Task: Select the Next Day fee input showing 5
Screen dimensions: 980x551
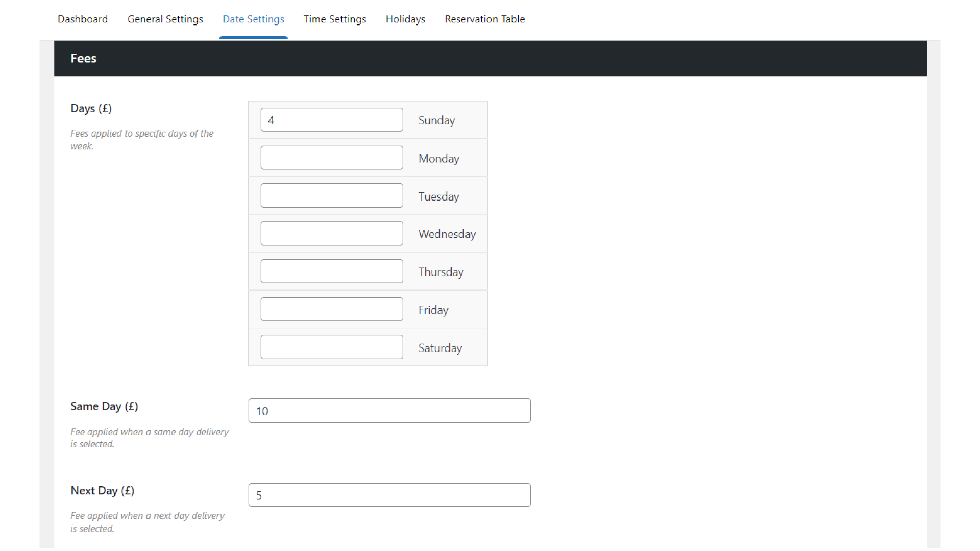Action: click(389, 494)
